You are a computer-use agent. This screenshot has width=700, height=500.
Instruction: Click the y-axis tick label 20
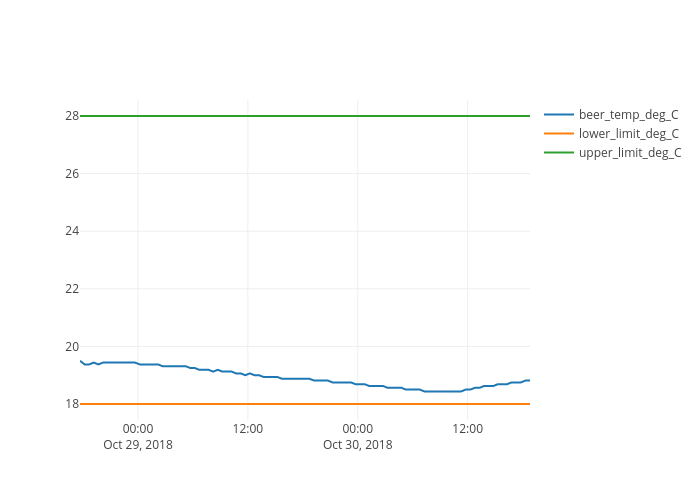click(72, 347)
